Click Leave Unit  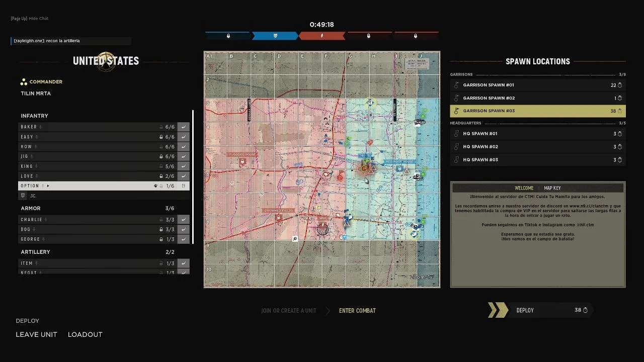[36, 334]
